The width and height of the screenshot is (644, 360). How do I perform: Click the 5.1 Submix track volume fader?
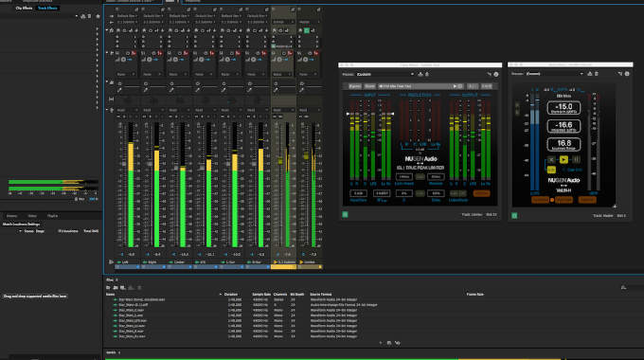[280, 161]
